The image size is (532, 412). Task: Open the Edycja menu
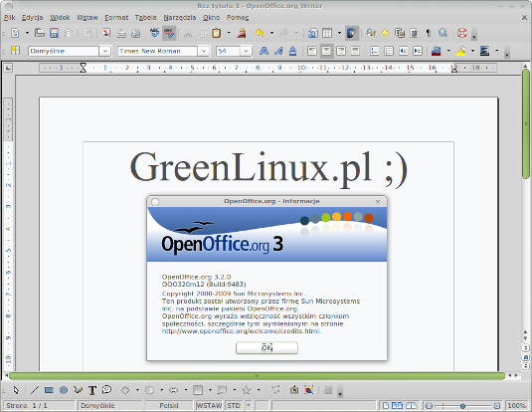point(32,17)
